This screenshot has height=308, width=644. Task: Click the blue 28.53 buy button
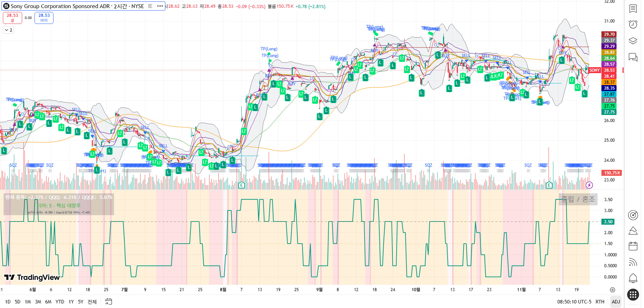44,18
